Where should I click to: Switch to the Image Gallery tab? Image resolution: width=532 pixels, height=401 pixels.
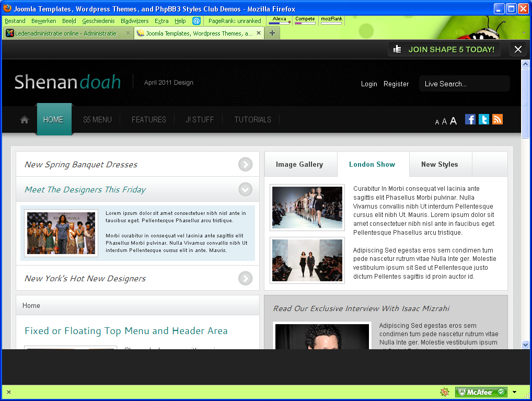point(300,164)
